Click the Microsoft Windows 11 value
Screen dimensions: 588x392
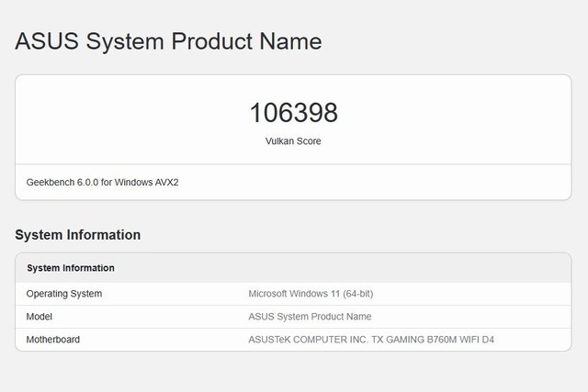click(x=292, y=294)
